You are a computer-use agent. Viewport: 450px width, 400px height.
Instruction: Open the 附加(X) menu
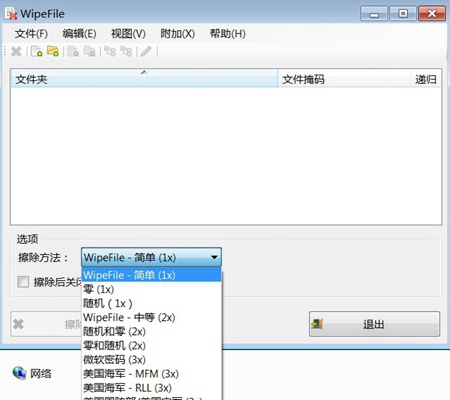tap(178, 34)
